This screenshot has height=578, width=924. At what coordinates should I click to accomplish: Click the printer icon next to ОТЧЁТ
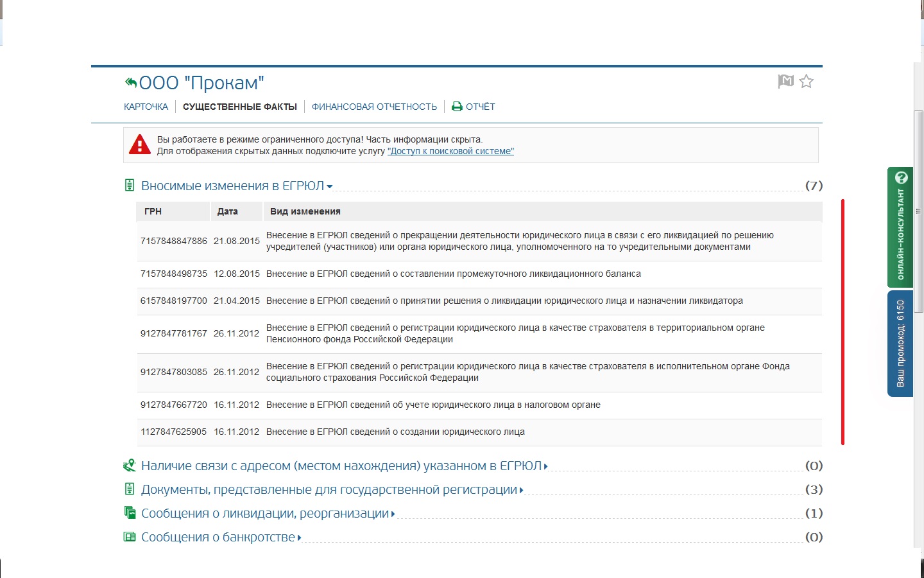tap(457, 107)
